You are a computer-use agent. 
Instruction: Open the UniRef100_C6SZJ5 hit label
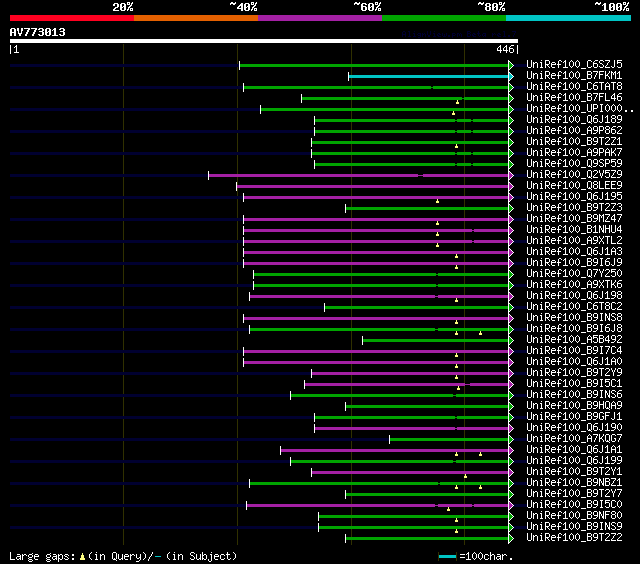pos(574,64)
